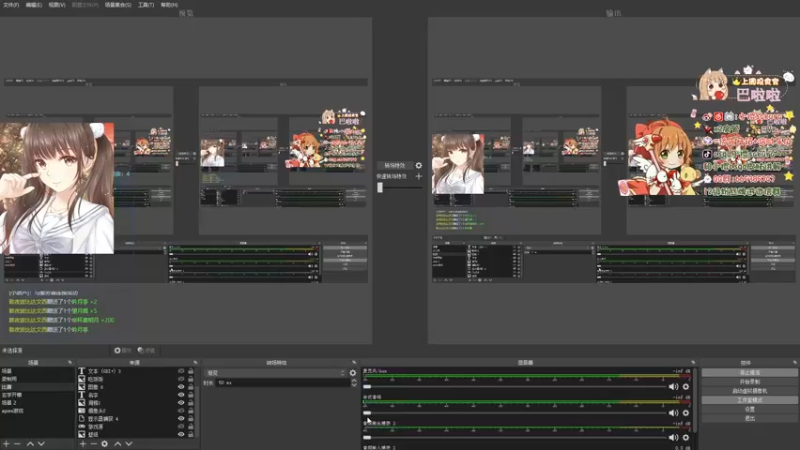Open the 场景集合(S) menu

coord(118,5)
